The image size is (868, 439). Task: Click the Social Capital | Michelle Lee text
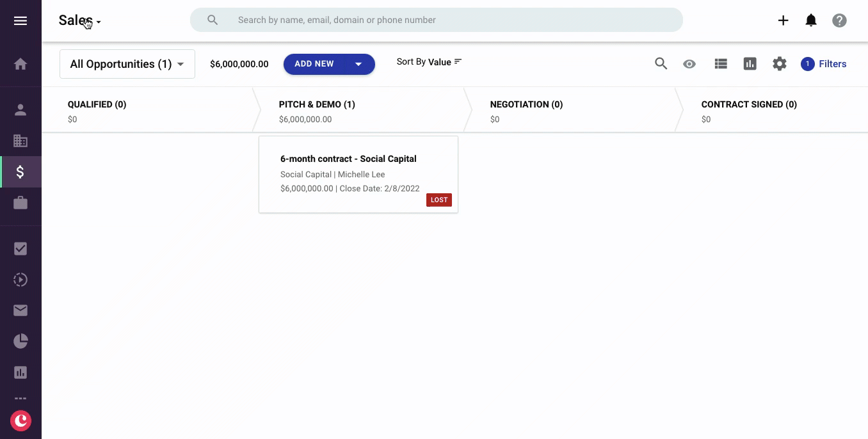333,174
